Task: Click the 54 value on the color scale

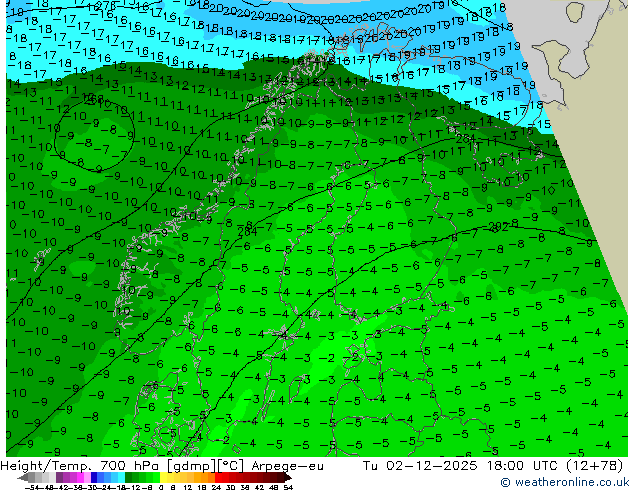Action: [287, 487]
